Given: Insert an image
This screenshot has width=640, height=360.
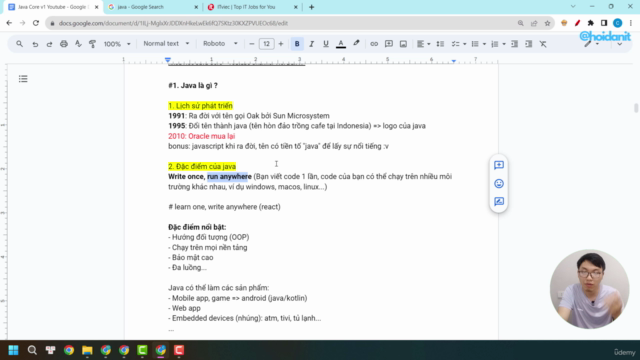Looking at the screenshot, I should tap(403, 44).
